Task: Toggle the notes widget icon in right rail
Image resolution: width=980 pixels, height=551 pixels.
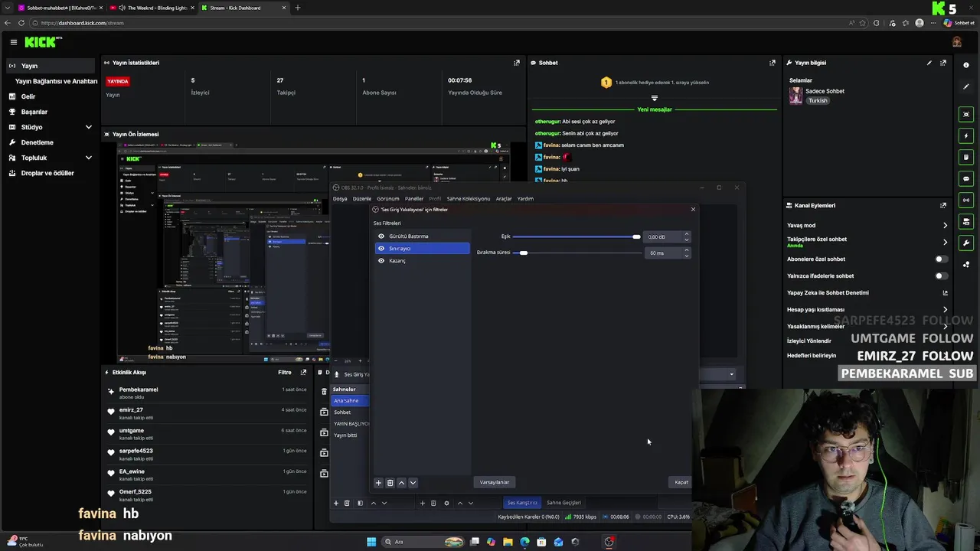Action: pos(966,157)
